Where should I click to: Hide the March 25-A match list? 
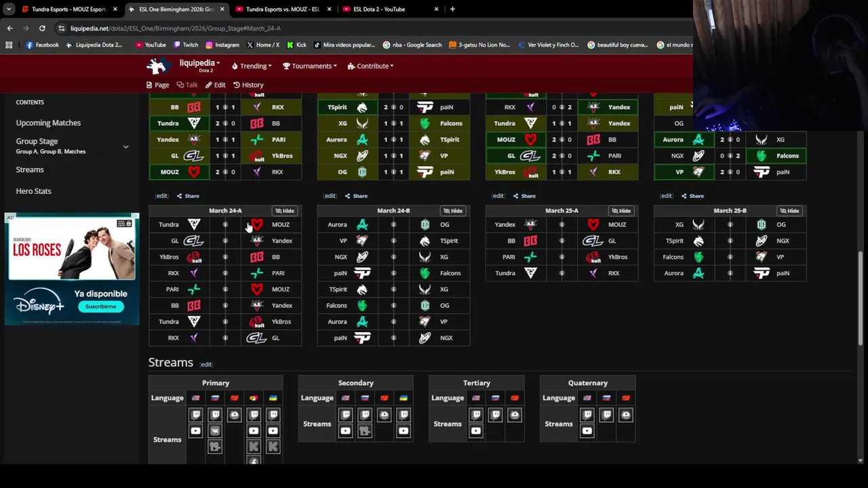tap(621, 211)
